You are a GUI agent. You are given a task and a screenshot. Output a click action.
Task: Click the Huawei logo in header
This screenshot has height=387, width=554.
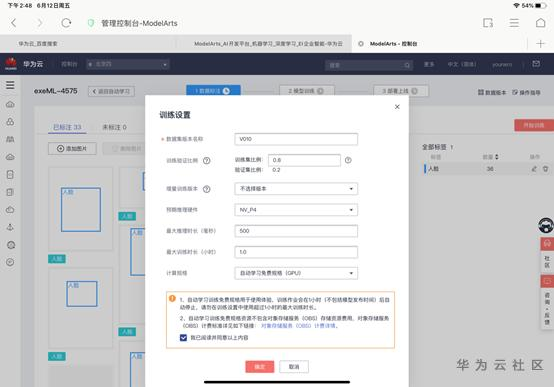coord(11,64)
